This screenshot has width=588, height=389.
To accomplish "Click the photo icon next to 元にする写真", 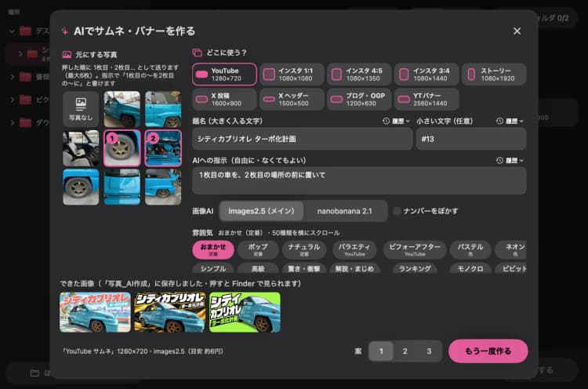I will tap(67, 55).
